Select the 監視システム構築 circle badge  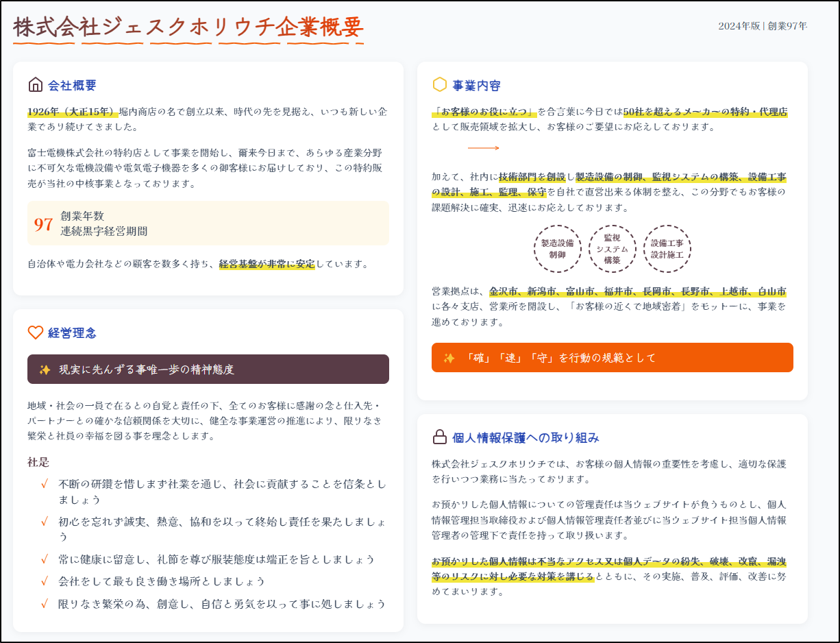pyautogui.click(x=613, y=248)
